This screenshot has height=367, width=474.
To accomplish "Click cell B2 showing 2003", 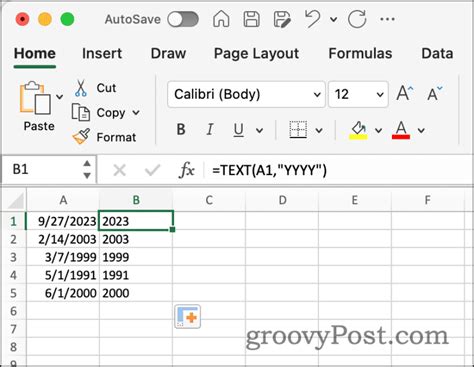I will point(136,239).
